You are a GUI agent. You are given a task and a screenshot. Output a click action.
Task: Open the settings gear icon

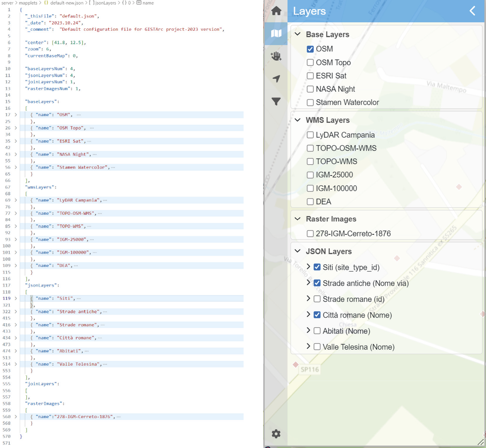click(276, 434)
